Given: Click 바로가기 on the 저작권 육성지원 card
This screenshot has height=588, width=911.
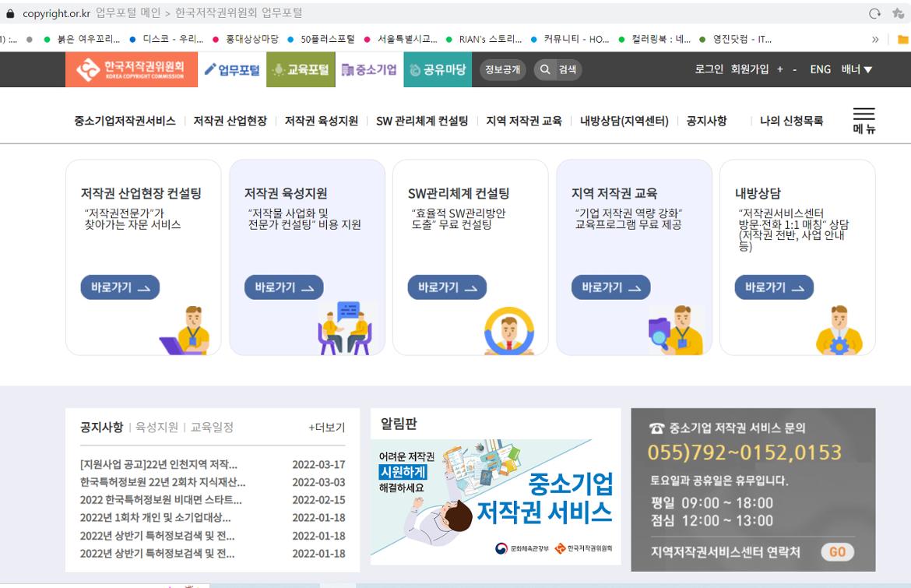Looking at the screenshot, I should (x=283, y=287).
